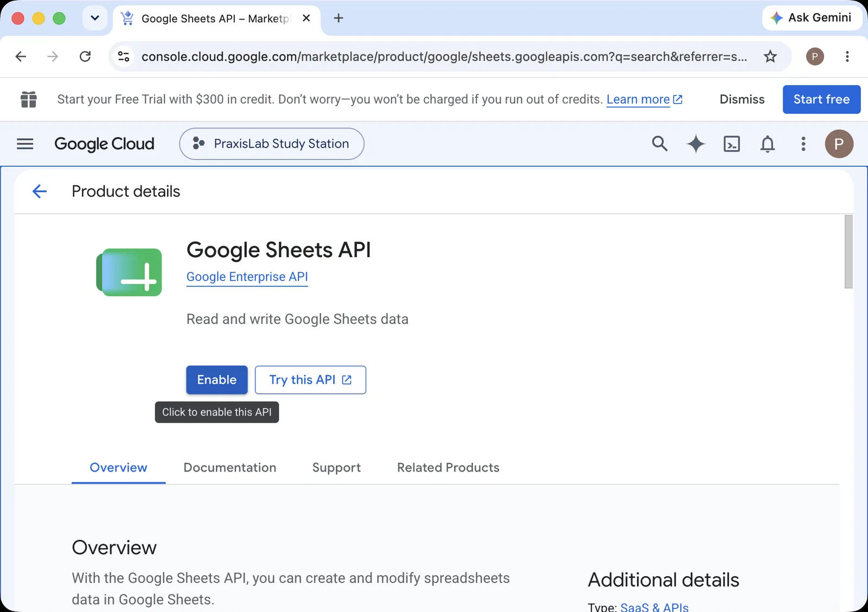Open the Chrome profile avatar

[815, 56]
